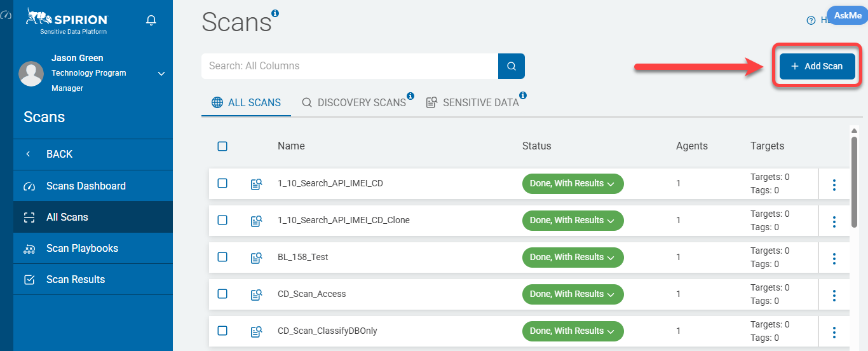Open Scan Playbooks in the sidebar

(82, 248)
